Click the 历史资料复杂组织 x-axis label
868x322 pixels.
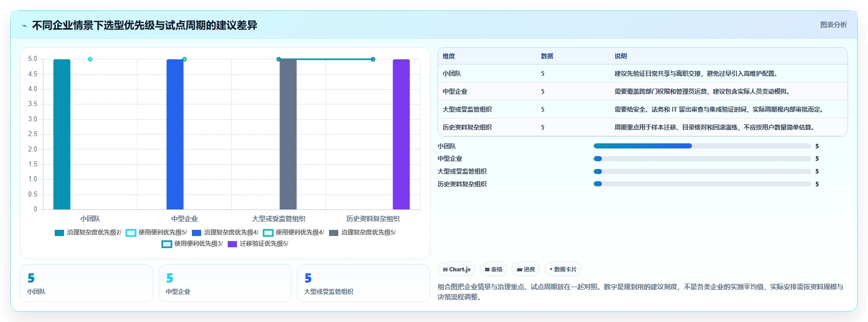[x=373, y=219]
